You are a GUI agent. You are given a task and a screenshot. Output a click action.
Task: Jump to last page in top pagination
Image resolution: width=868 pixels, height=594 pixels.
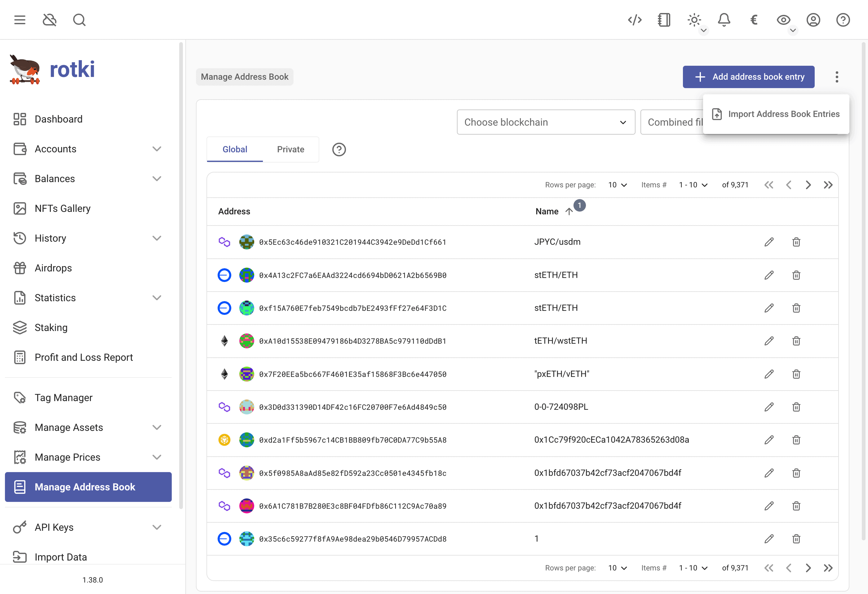tap(828, 185)
